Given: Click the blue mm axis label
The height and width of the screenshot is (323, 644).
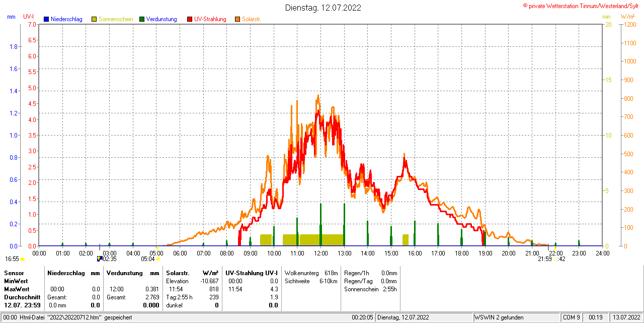Looking at the screenshot, I should pyautogui.click(x=12, y=17).
